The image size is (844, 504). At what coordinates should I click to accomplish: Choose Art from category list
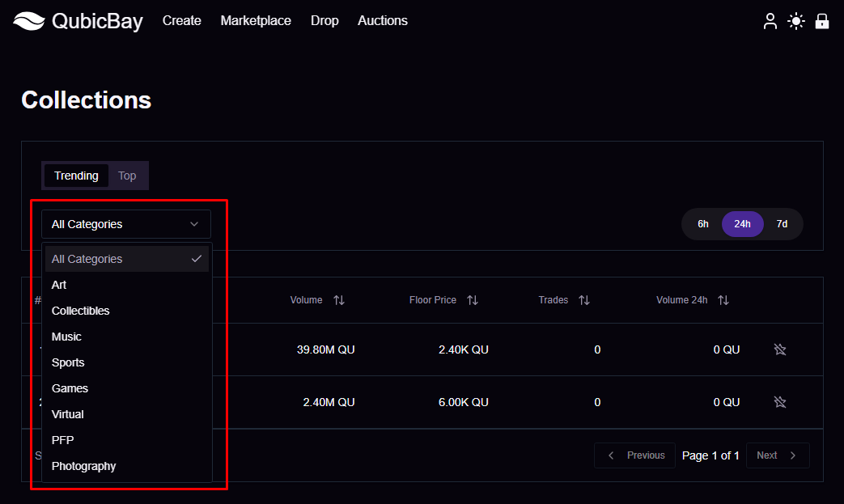tap(59, 285)
